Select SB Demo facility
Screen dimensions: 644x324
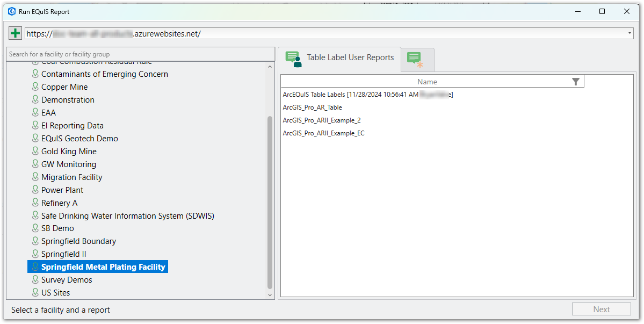[x=57, y=228]
